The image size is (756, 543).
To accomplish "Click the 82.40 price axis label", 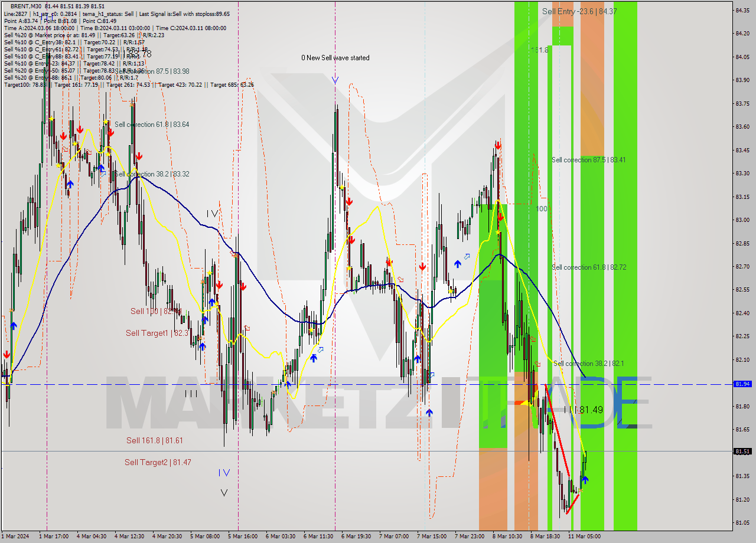I will point(742,313).
